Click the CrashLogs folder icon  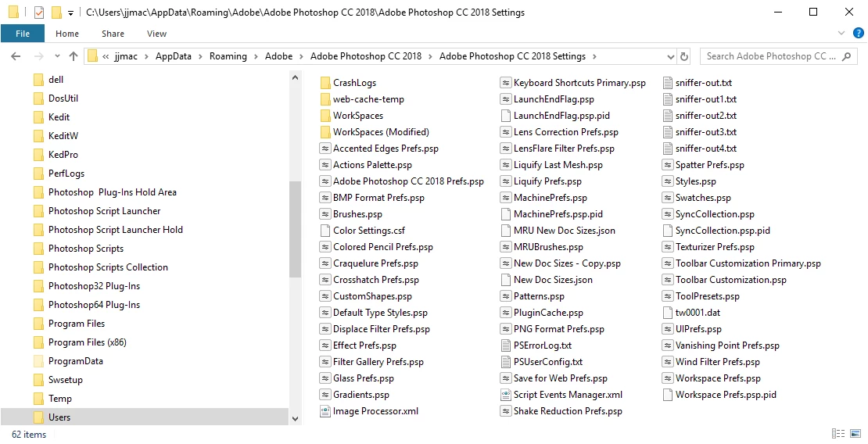(325, 83)
